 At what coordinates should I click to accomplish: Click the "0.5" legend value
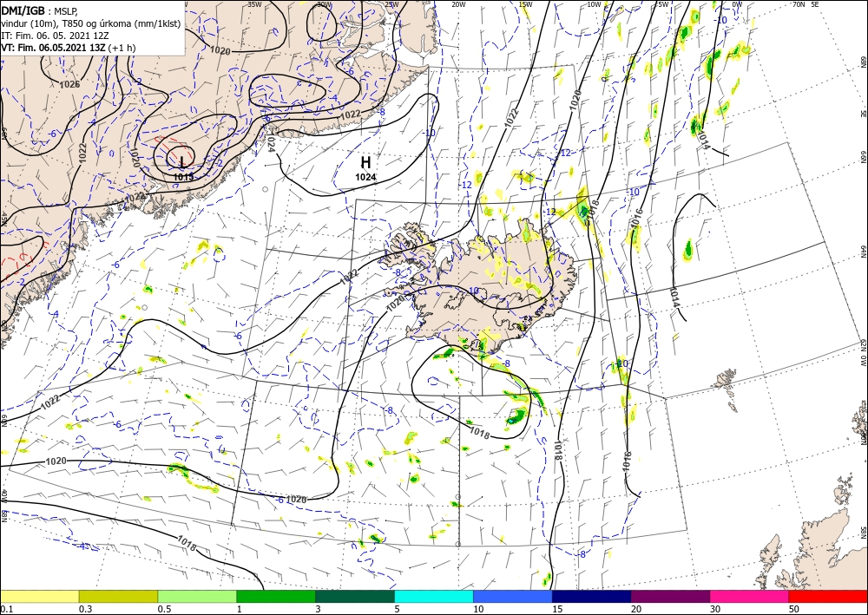point(164,609)
